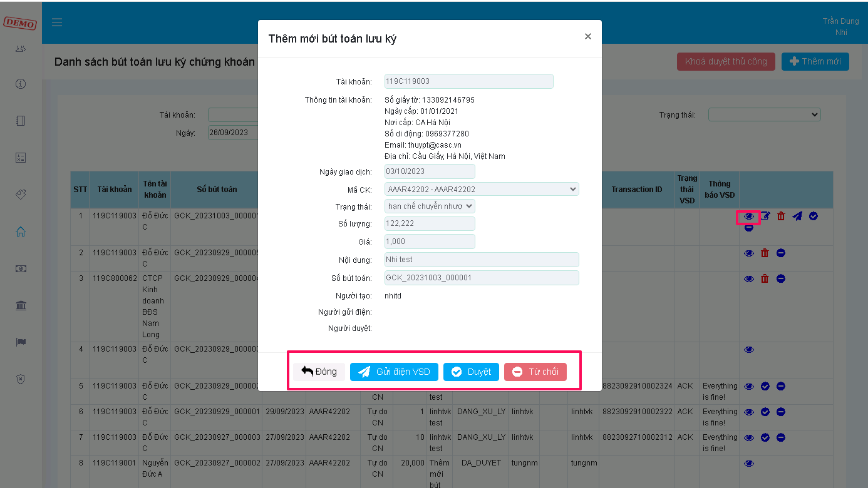Click the Tài khoản filter input on list
This screenshot has height=488, width=868.
pos(233,115)
